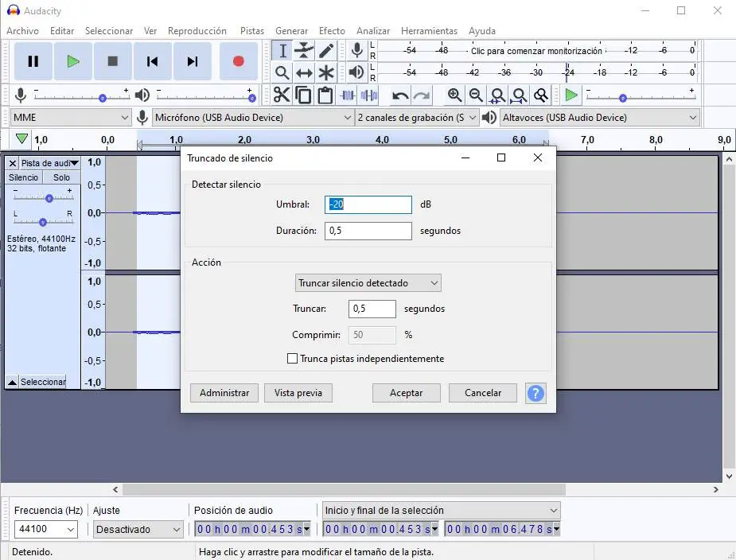Click the Cut scissors icon
The height and width of the screenshot is (560, 736).
(x=282, y=95)
